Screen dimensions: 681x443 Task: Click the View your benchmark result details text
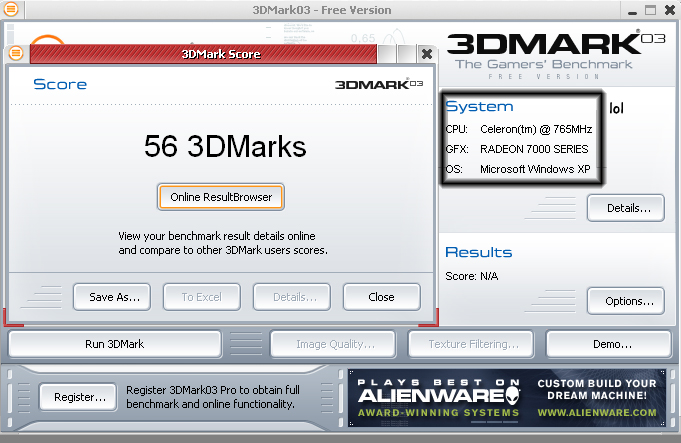point(223,243)
